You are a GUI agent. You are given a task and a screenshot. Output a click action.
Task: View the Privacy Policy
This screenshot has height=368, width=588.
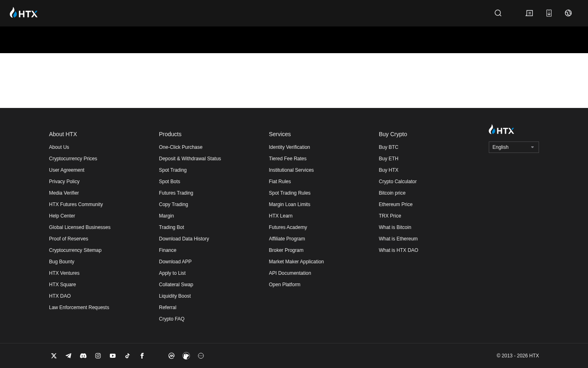coord(64,182)
